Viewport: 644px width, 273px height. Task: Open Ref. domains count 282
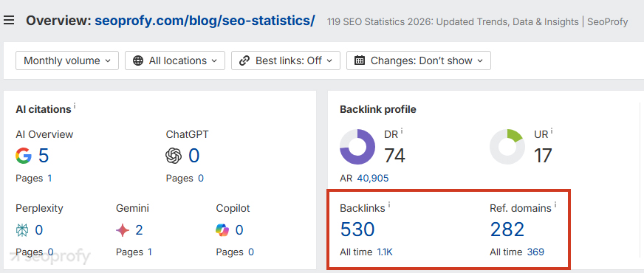coord(507,229)
